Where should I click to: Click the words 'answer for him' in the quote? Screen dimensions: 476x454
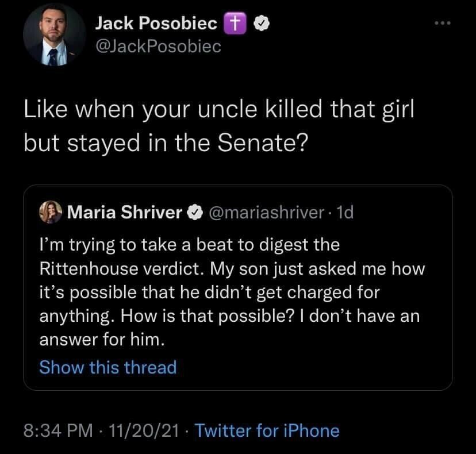pyautogui.click(x=102, y=339)
